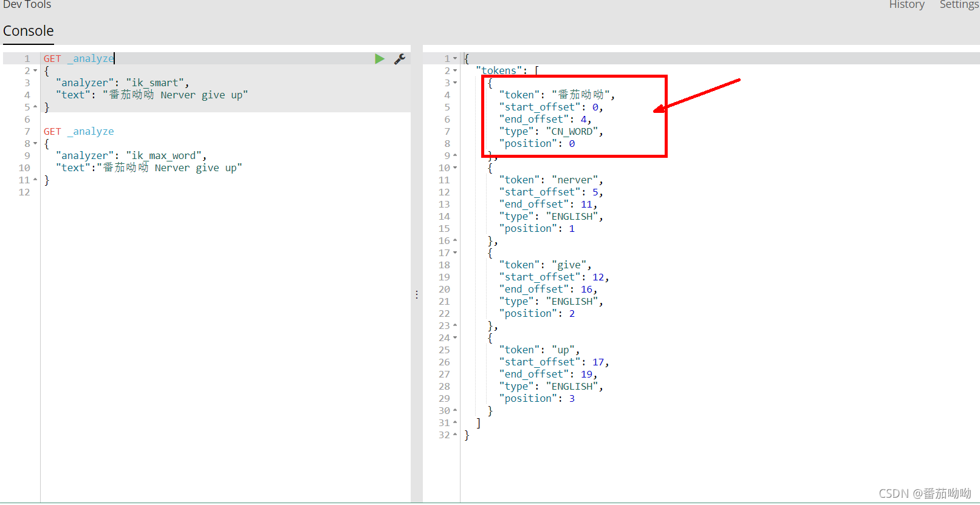Screen dimensions: 980x505
Task: Click the fold arrow at response line 23
Action: [455, 326]
